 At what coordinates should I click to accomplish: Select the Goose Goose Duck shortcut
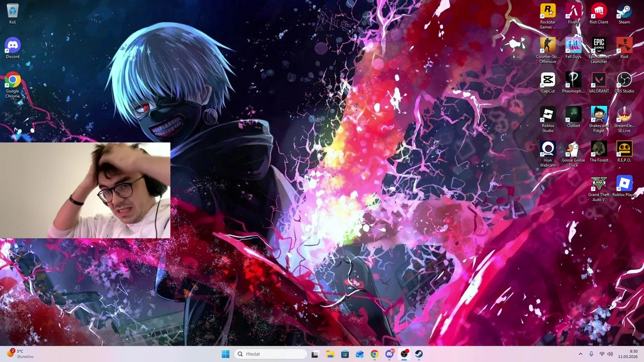pos(574,155)
